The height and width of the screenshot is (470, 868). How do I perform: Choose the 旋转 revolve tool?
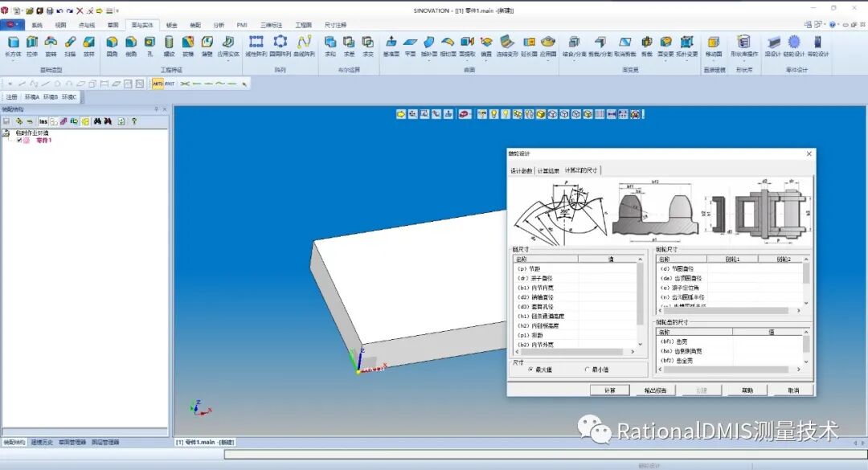pyautogui.click(x=51, y=46)
